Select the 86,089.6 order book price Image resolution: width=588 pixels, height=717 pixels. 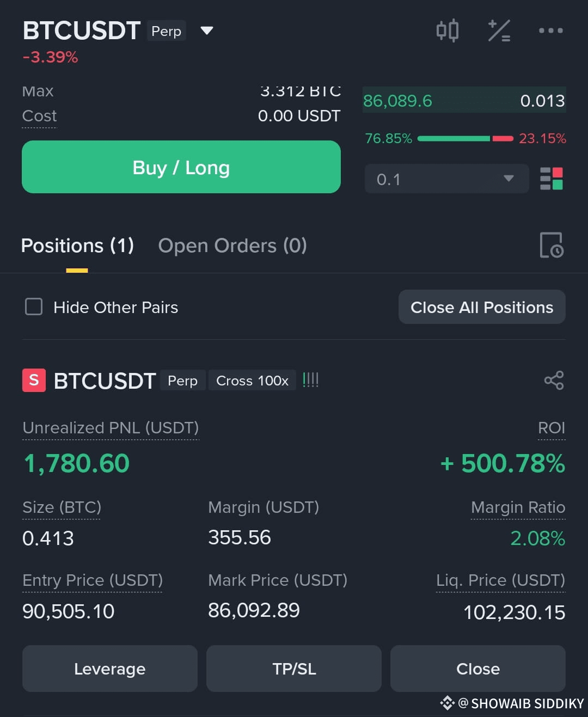[x=397, y=101]
